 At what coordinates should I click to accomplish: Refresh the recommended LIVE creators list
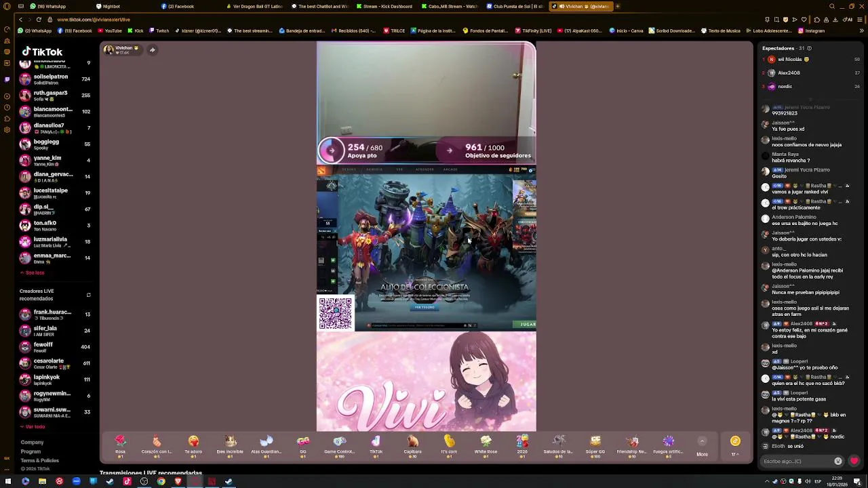coord(88,295)
